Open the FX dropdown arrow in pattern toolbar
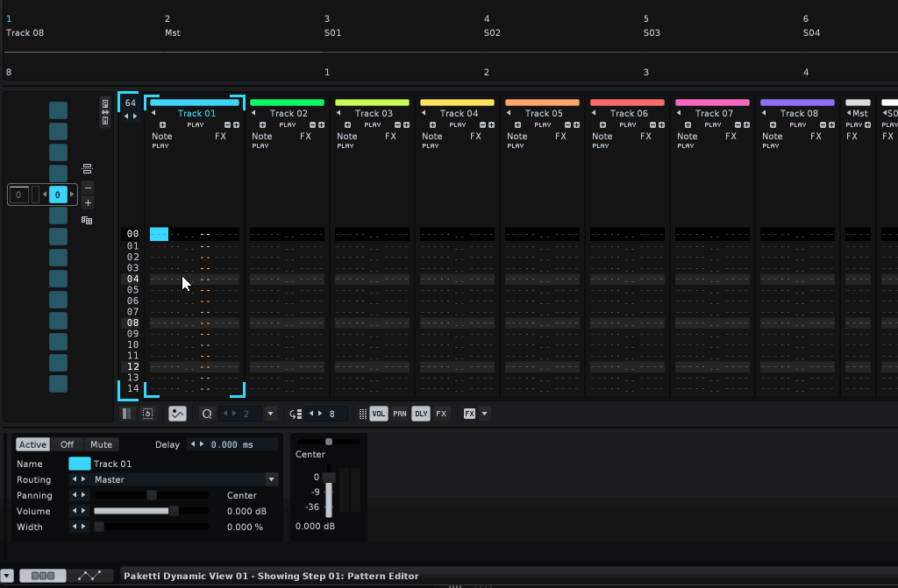898x588 pixels. [x=484, y=414]
